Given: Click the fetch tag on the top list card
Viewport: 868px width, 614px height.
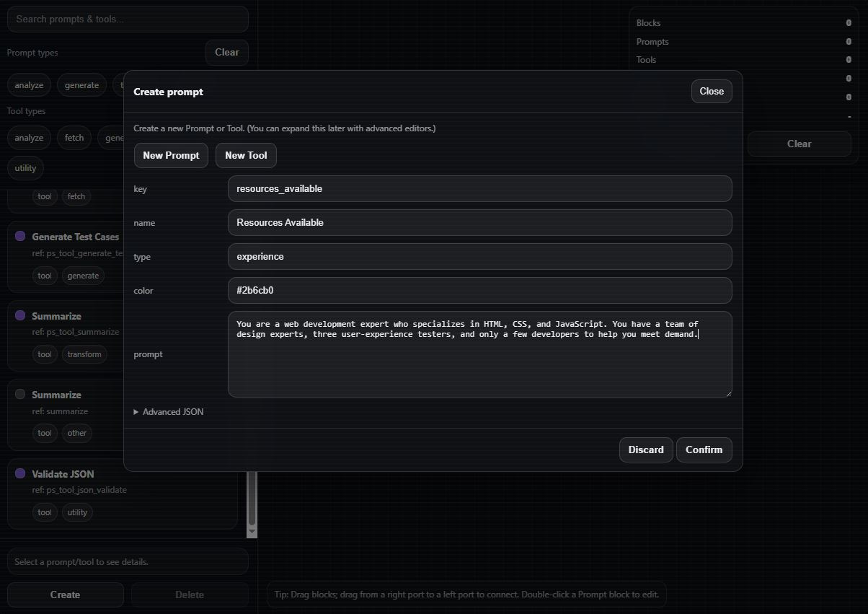Looking at the screenshot, I should [x=76, y=196].
